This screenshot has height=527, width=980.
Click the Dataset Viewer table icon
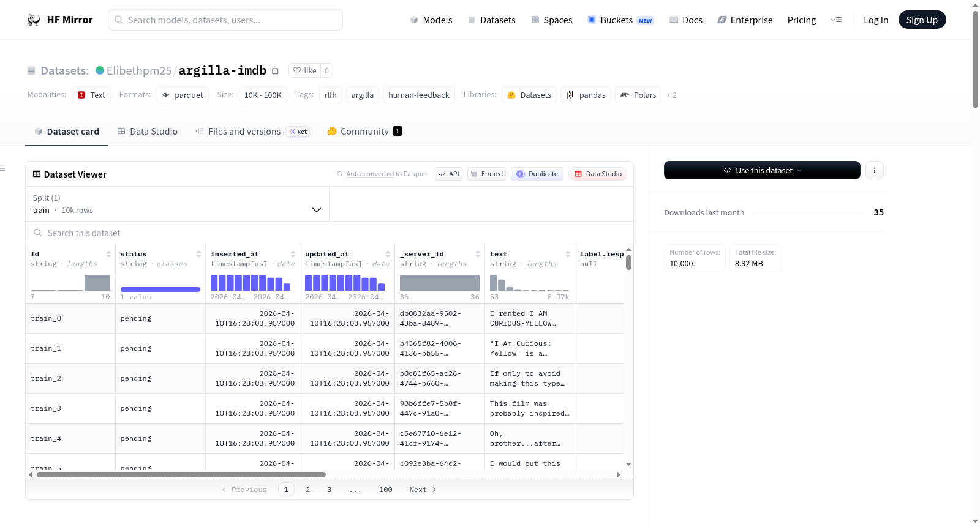(x=37, y=174)
